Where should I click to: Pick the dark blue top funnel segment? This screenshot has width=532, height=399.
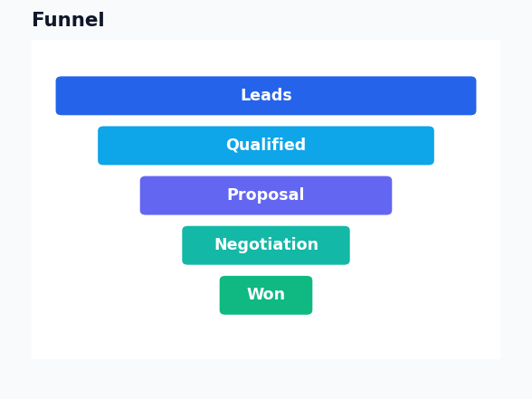(x=266, y=96)
